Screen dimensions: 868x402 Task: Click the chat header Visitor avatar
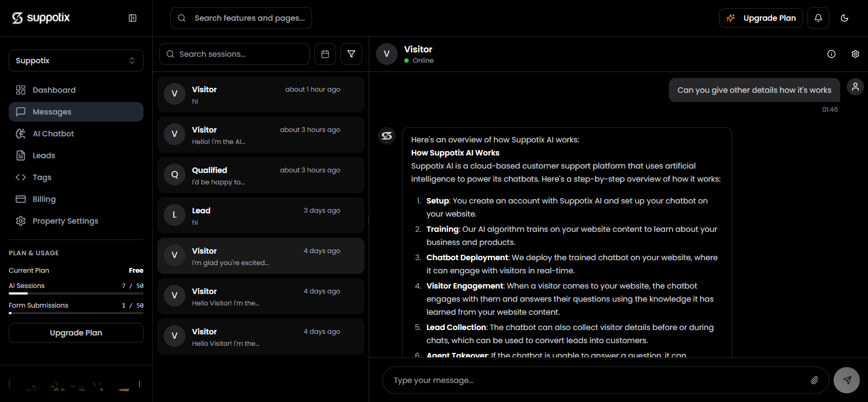click(x=387, y=54)
